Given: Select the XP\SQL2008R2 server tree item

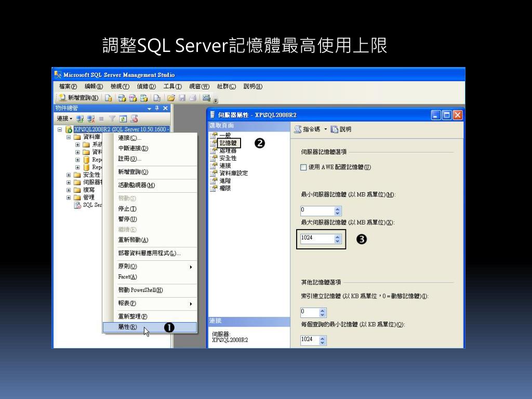Looking at the screenshot, I should point(122,129).
